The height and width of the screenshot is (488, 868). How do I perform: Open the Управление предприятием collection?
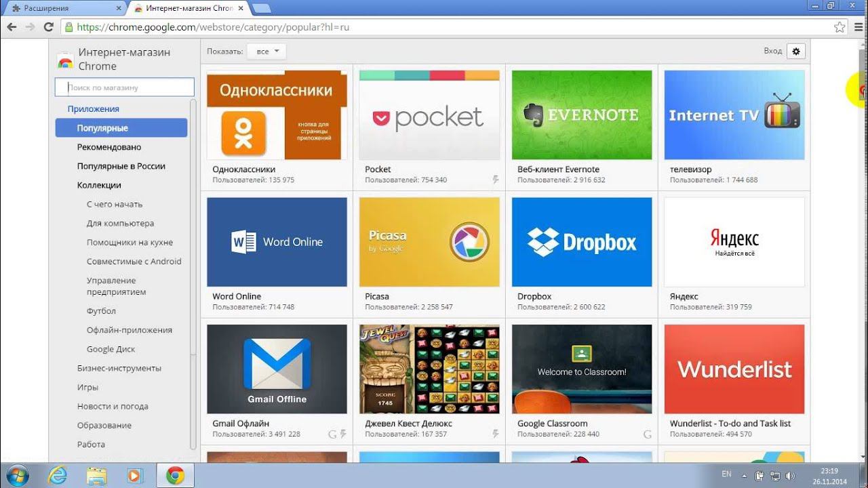tap(116, 286)
